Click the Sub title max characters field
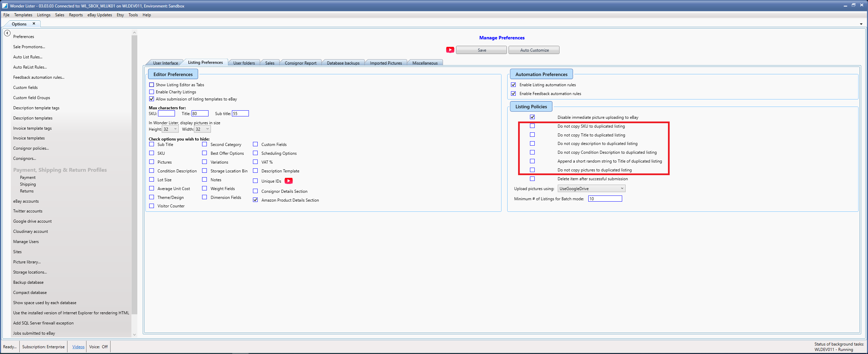Viewport: 868px width, 354px height. [240, 114]
